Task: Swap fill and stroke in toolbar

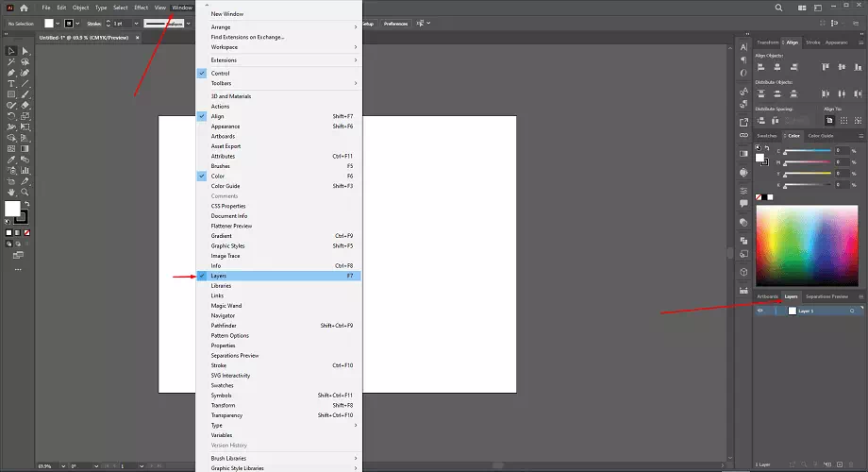Action: click(x=26, y=204)
